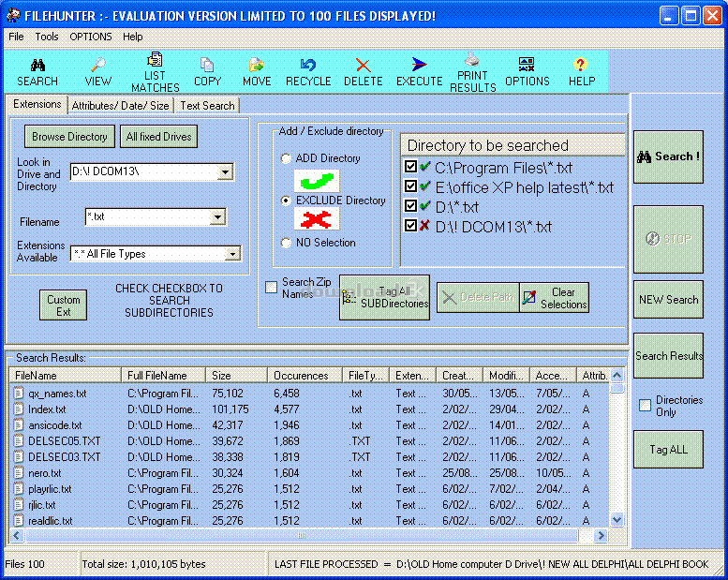Click file icon beside rjlic.txt
728x580 pixels.
point(18,504)
